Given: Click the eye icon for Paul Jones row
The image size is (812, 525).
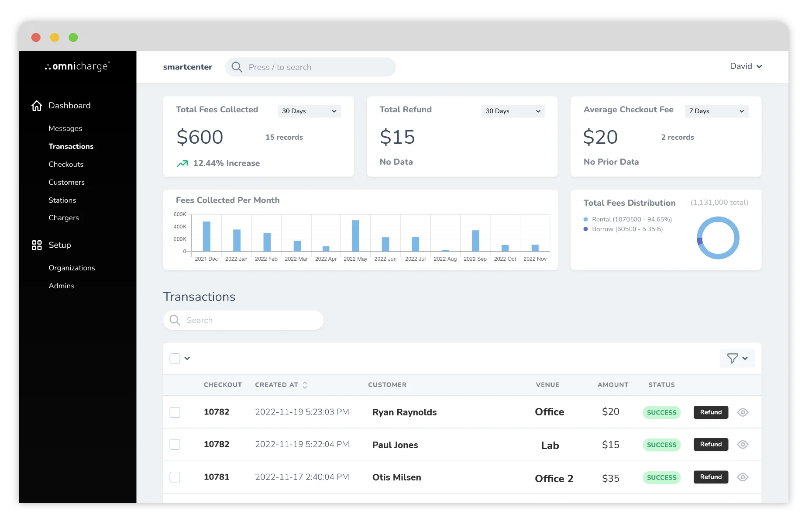Looking at the screenshot, I should pyautogui.click(x=743, y=445).
